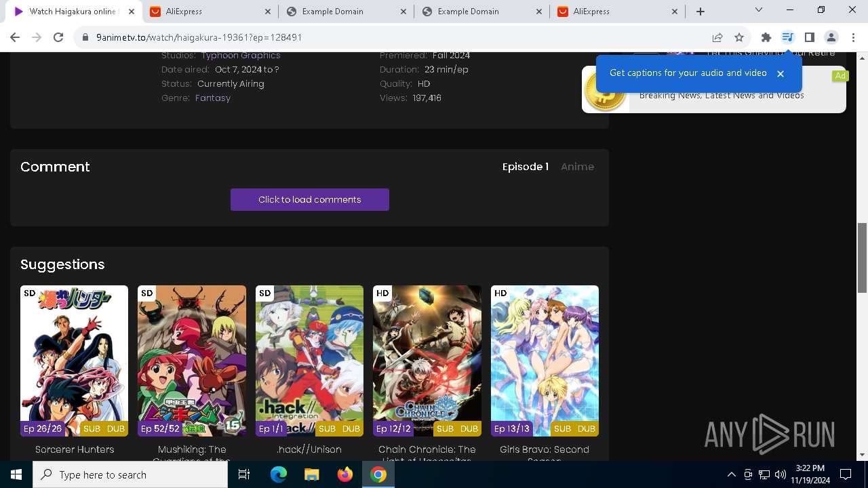Click the green Ad badge
This screenshot has height=488, width=868.
tap(840, 76)
